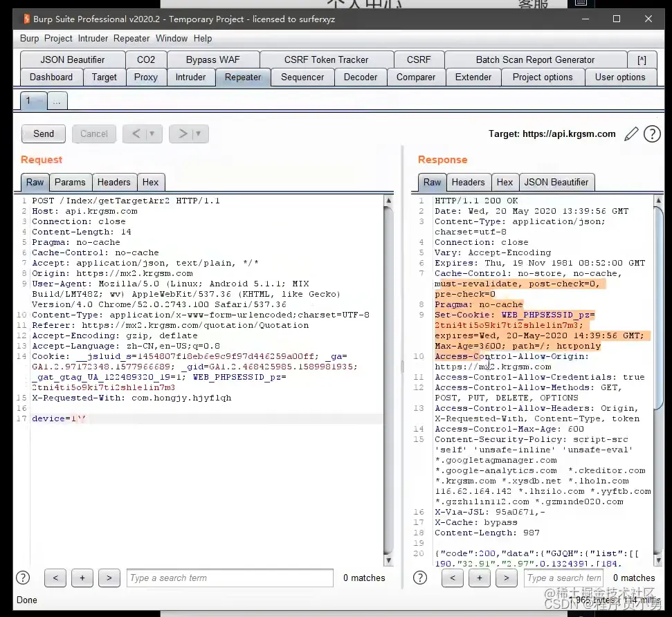672x617 pixels.
Task: Switch to Comparer tab
Action: tap(416, 77)
